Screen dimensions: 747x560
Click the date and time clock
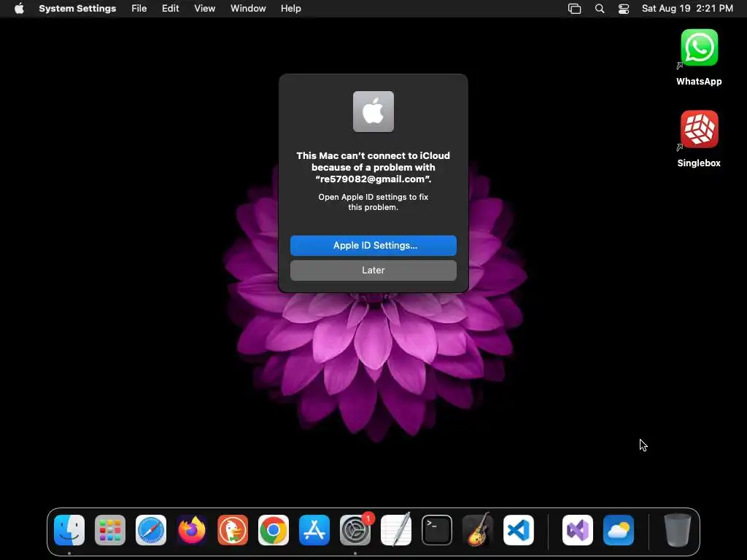687,9
